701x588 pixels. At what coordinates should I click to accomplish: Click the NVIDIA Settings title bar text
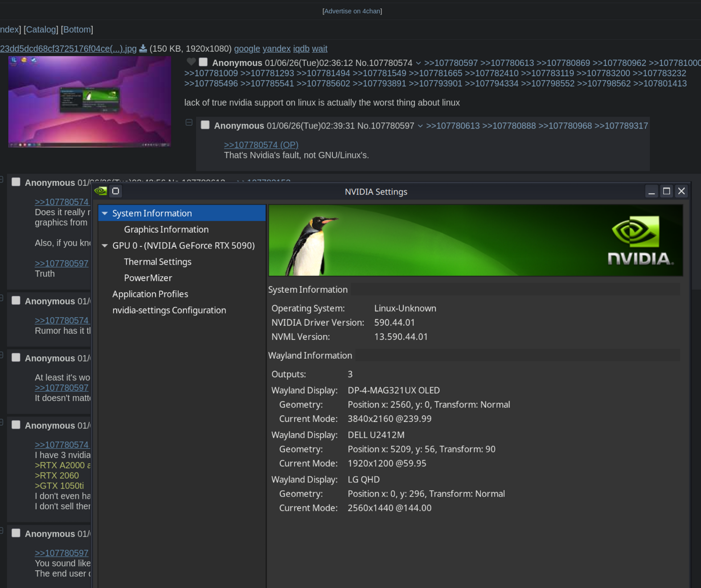click(376, 192)
